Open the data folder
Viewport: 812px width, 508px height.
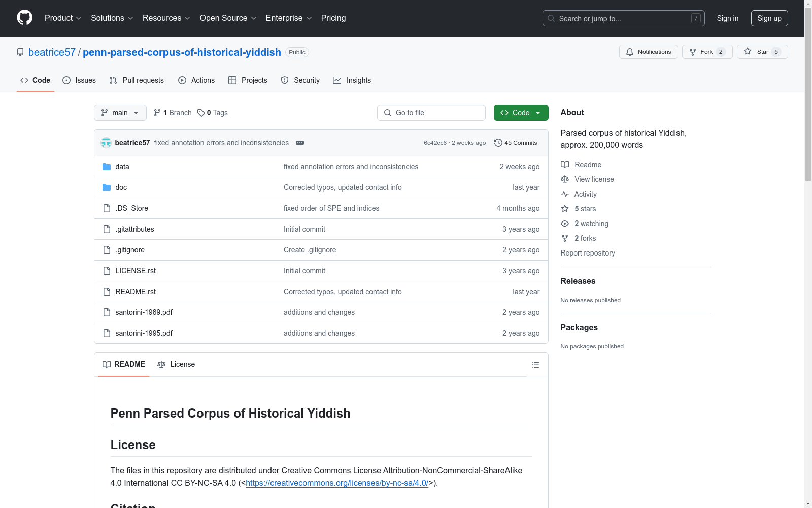coord(122,167)
